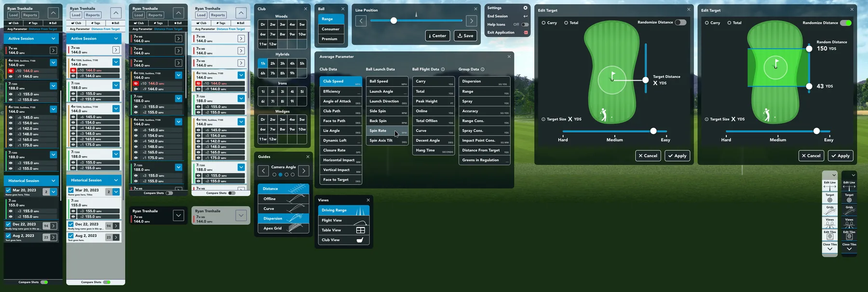Toggle Compare Shots in dark Active Session panel

[44, 282]
